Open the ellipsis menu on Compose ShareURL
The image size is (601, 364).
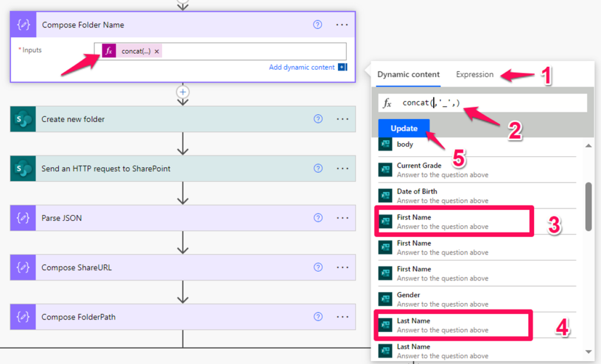342,267
